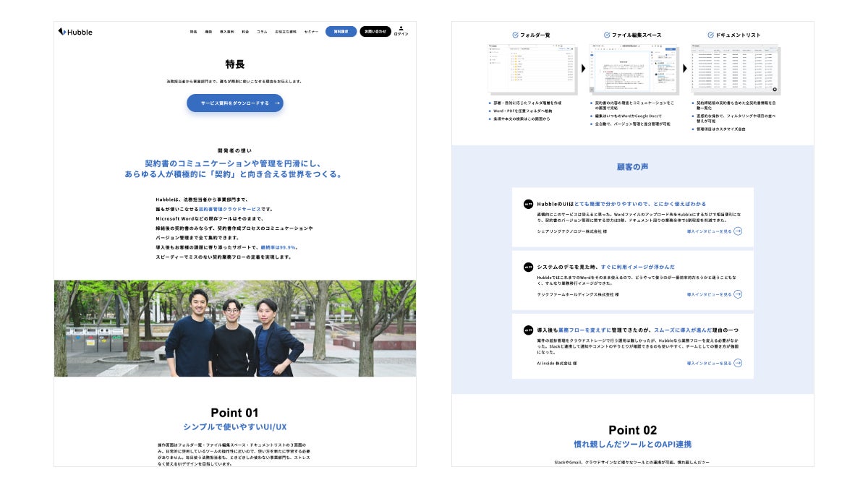Click the circled arrow in テックファームホールディングス card
Screen dimensions: 868x488
tap(738, 294)
